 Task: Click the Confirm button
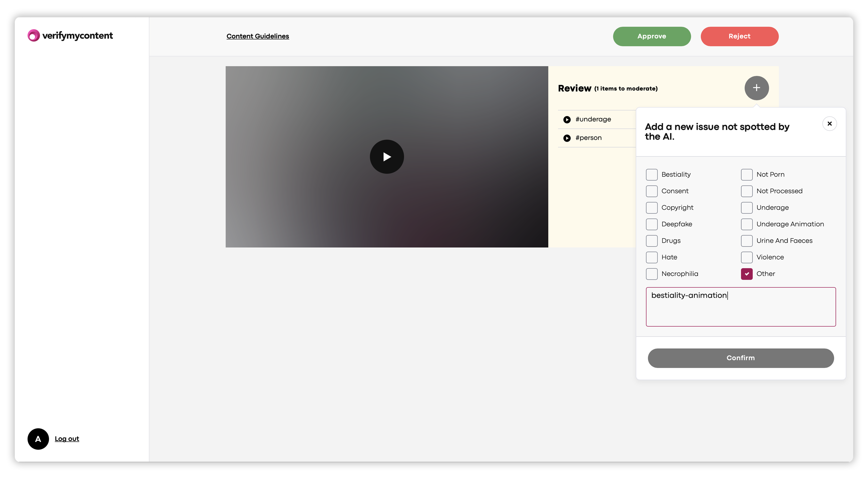(740, 358)
